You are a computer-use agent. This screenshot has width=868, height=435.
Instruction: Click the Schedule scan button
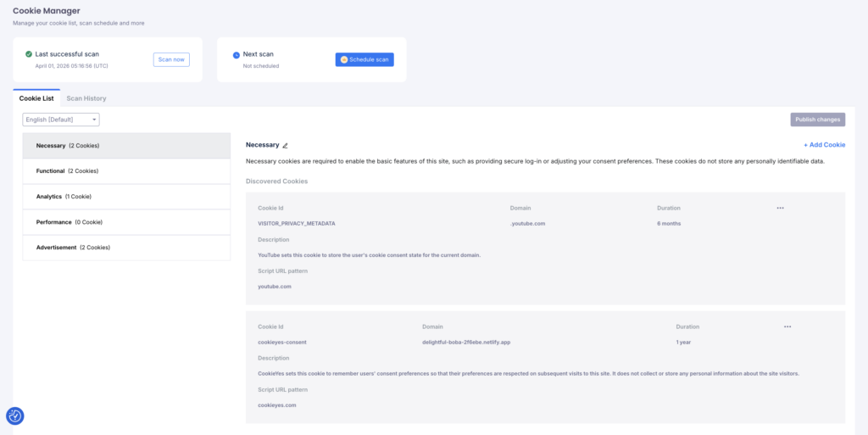pos(364,59)
